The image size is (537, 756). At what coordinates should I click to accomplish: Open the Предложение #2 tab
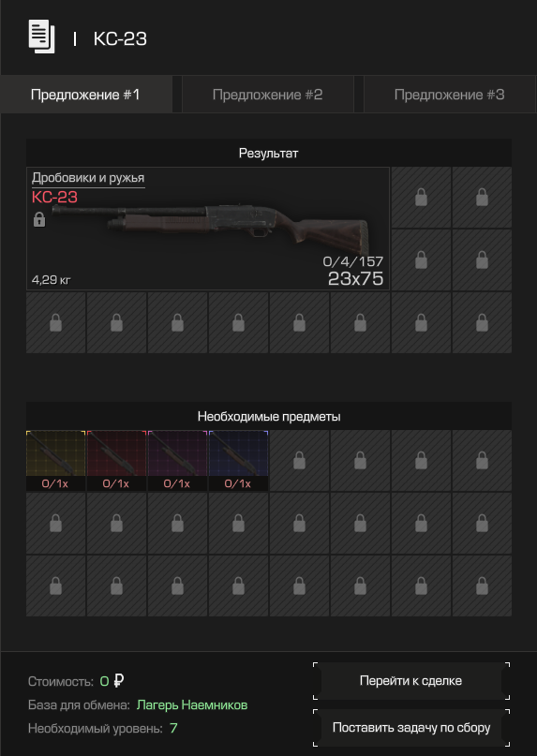[x=268, y=95]
